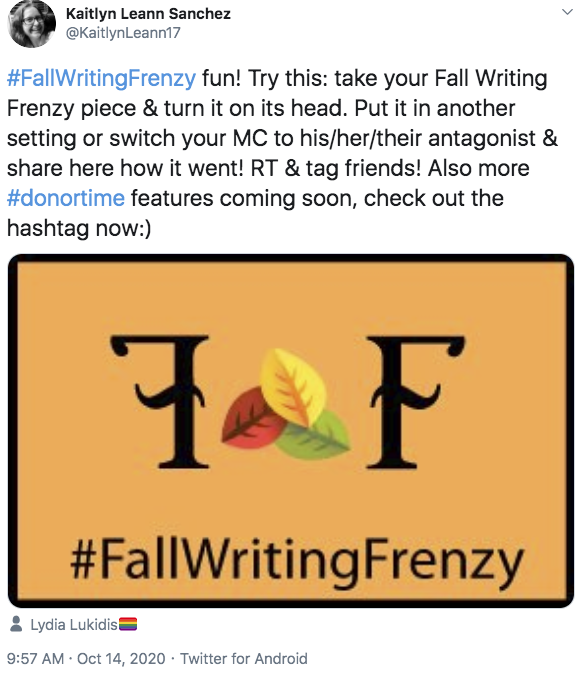Expand the tweet options chevron menu
This screenshot has width=588, height=677.
pos(568,12)
